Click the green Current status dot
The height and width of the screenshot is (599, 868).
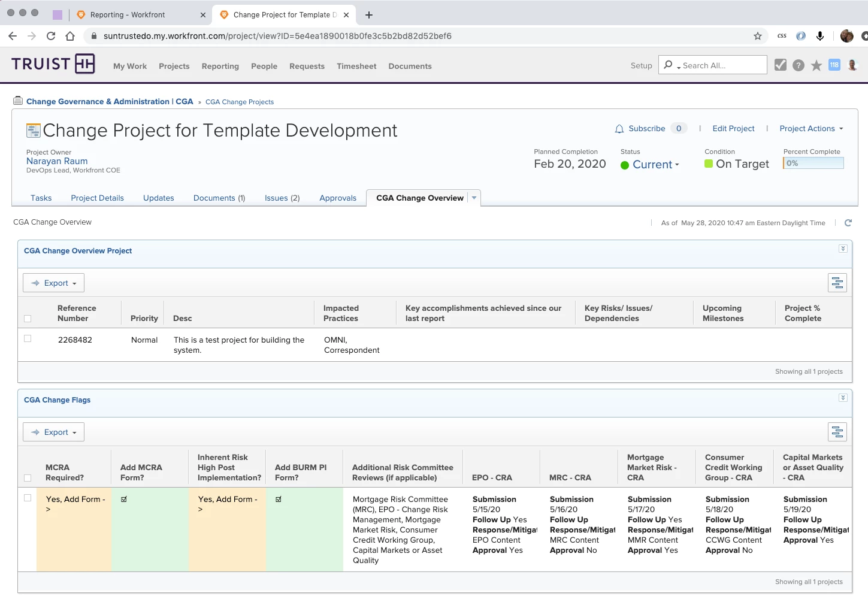click(625, 165)
